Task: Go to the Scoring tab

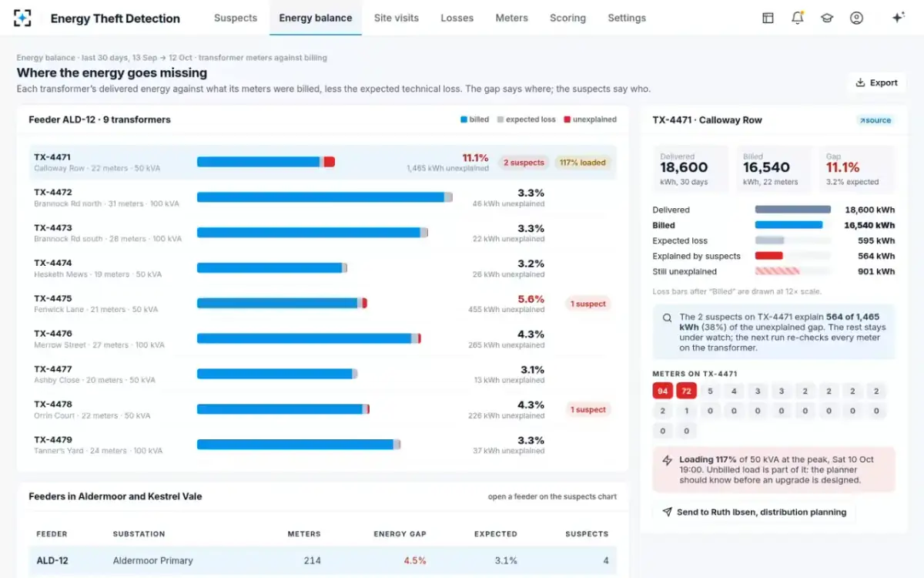Action: click(x=567, y=18)
